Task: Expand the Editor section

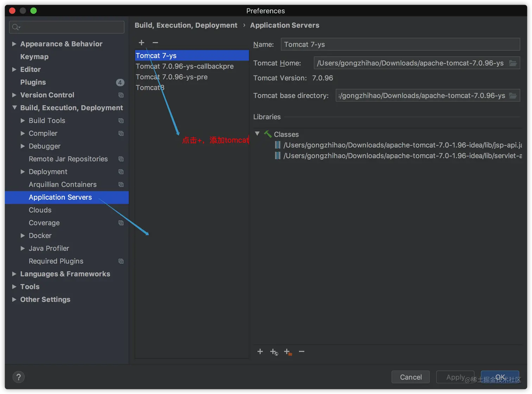Action: pos(14,69)
